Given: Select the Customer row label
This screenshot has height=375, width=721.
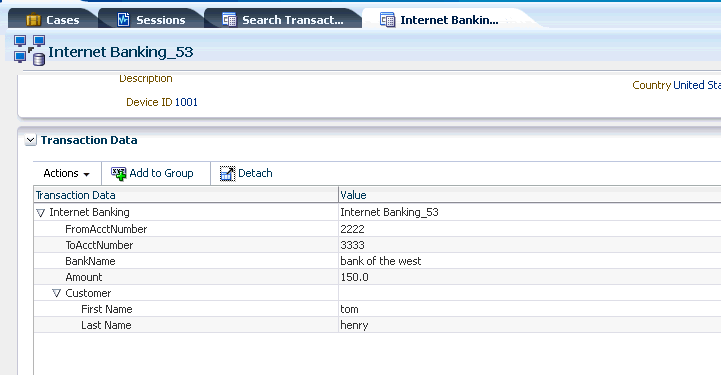Looking at the screenshot, I should click(88, 293).
